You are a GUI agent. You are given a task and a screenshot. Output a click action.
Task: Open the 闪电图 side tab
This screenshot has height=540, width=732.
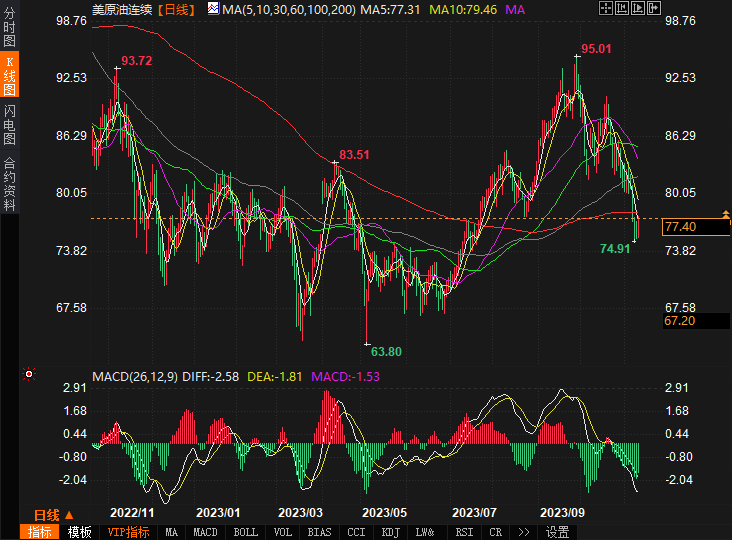click(9, 124)
